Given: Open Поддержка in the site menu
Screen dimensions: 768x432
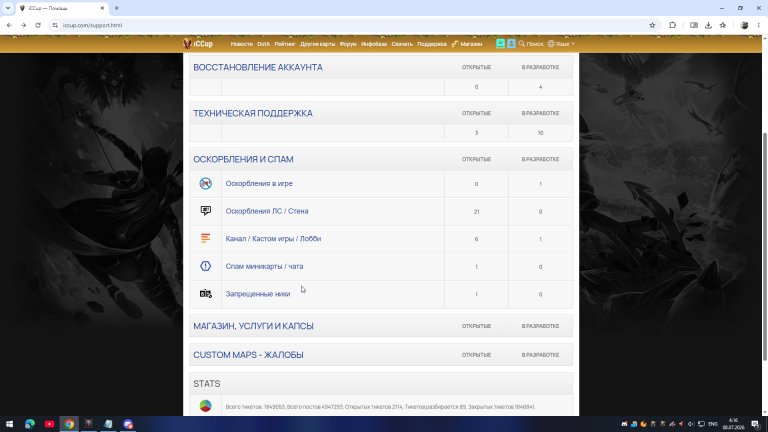Looking at the screenshot, I should pos(432,44).
